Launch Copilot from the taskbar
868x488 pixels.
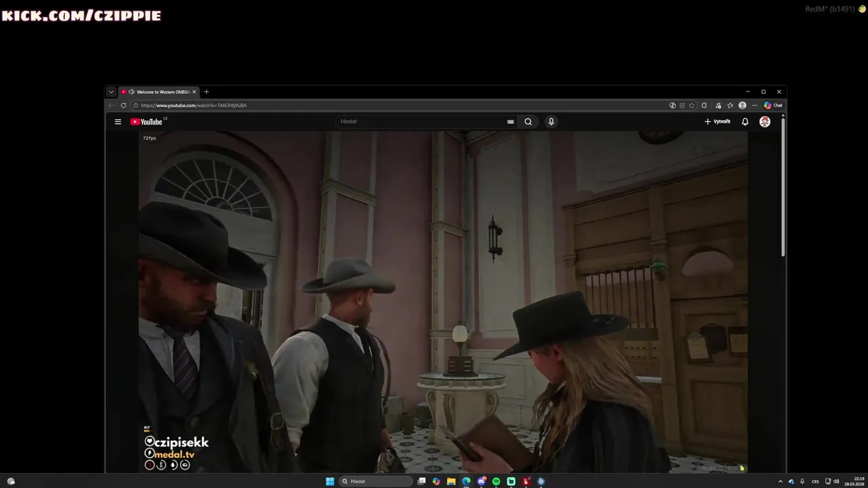pos(436,481)
